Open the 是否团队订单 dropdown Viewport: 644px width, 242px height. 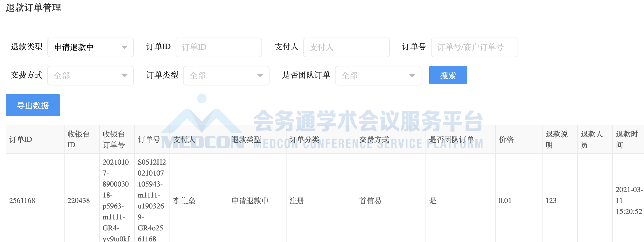378,76
